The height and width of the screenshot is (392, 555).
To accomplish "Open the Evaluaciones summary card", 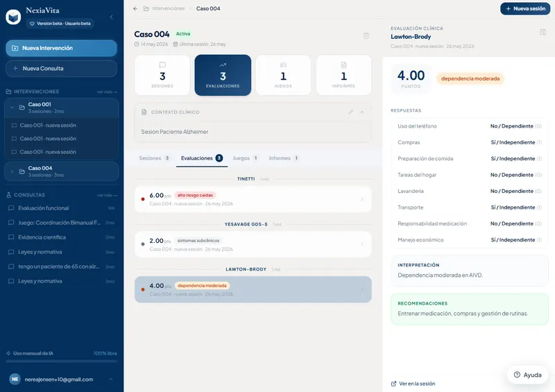I will 223,75.
